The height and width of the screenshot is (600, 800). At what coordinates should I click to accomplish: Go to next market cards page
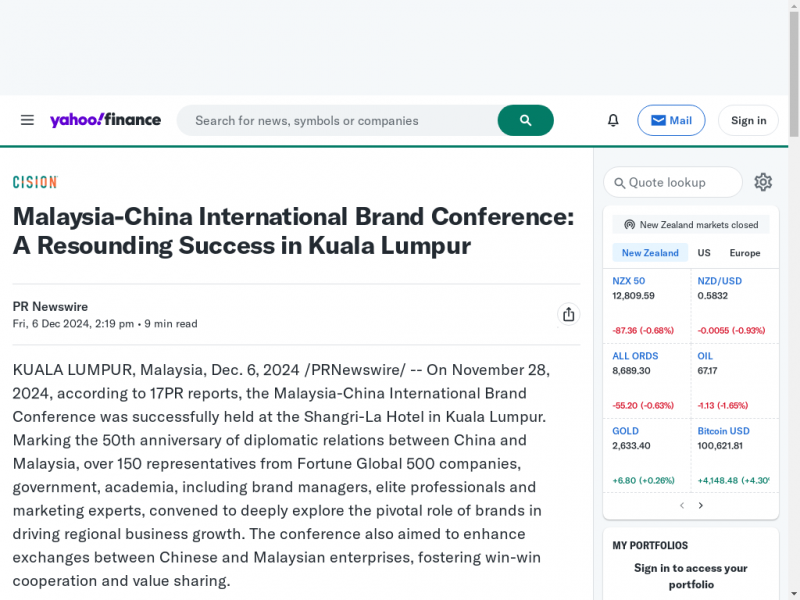(x=701, y=505)
